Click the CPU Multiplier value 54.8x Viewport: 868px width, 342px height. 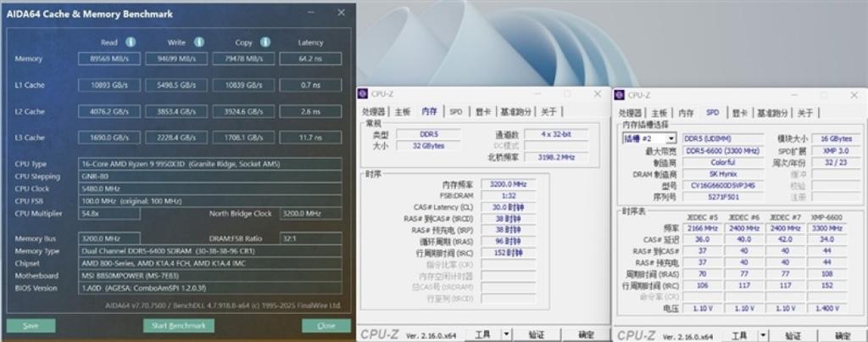point(109,213)
